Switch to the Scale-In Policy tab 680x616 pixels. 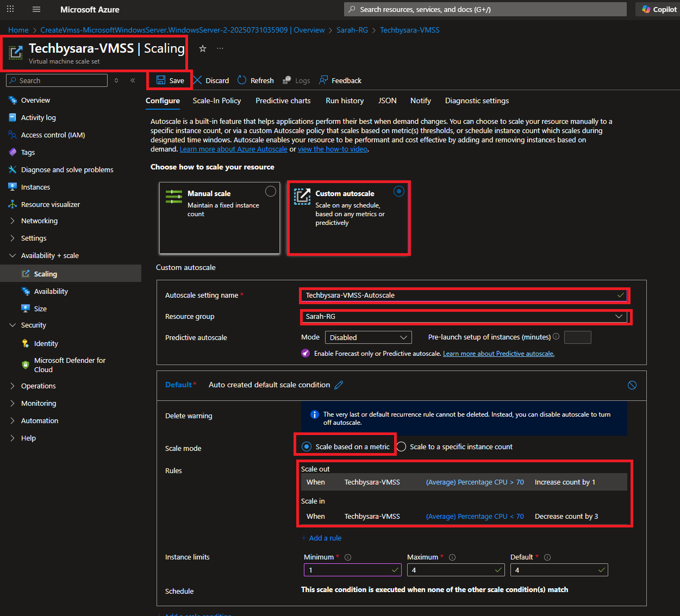(x=217, y=101)
